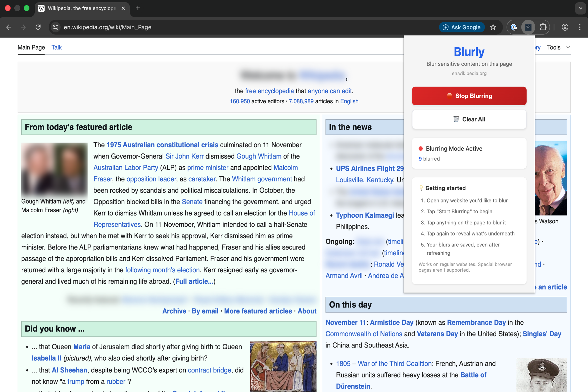This screenshot has width=588, height=392.
Task: Reload the Wikipedia page
Action: tap(38, 27)
